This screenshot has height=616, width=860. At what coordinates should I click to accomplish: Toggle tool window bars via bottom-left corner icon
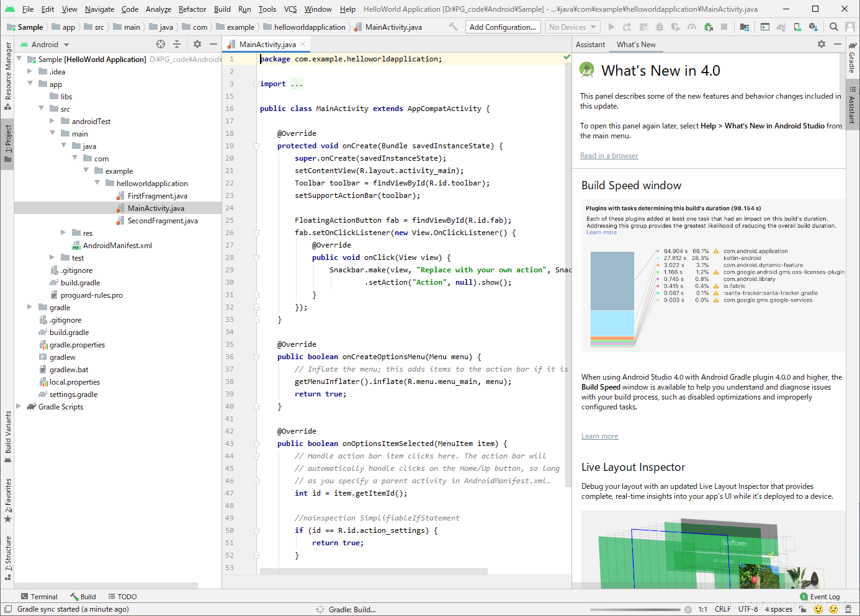pos(7,609)
